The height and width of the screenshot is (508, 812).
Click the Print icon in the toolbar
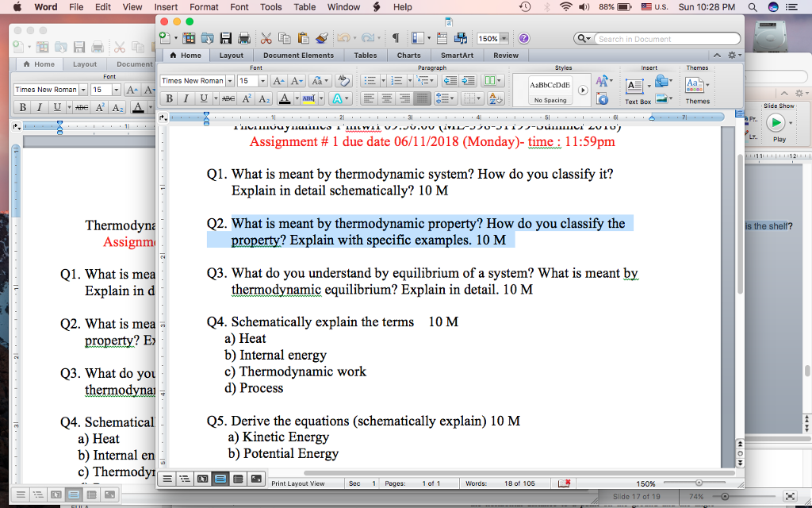pos(243,37)
